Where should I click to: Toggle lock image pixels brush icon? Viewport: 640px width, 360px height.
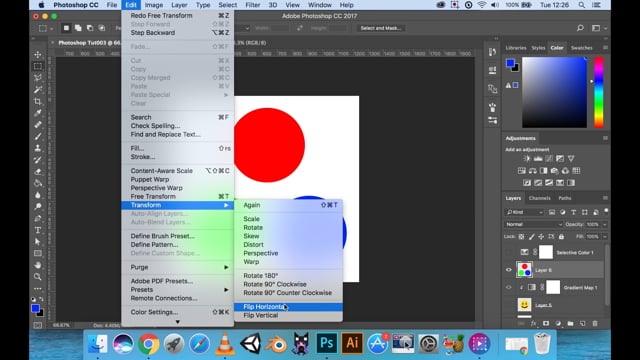(531, 237)
